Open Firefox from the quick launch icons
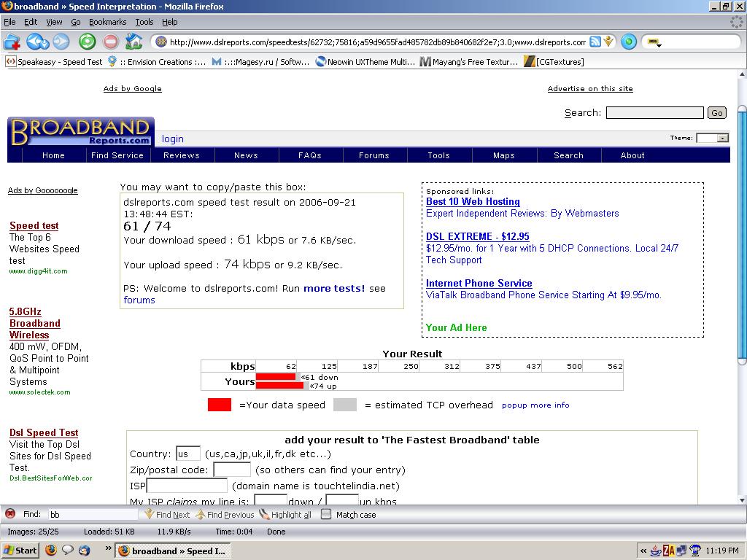 click(x=51, y=551)
